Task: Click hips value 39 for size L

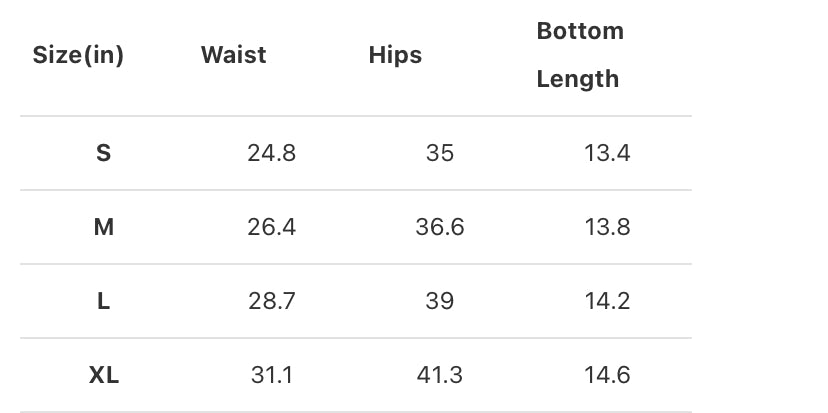Action: pos(439,301)
